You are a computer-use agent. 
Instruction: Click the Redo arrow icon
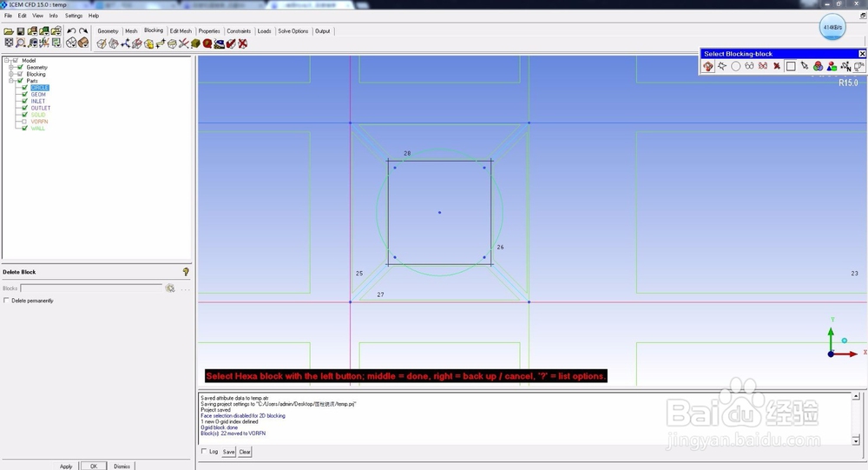pyautogui.click(x=83, y=31)
